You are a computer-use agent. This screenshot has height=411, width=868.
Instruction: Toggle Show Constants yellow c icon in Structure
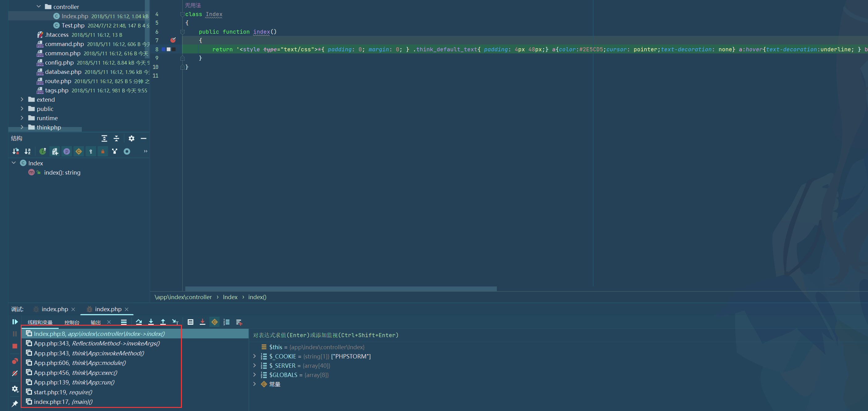(x=79, y=151)
